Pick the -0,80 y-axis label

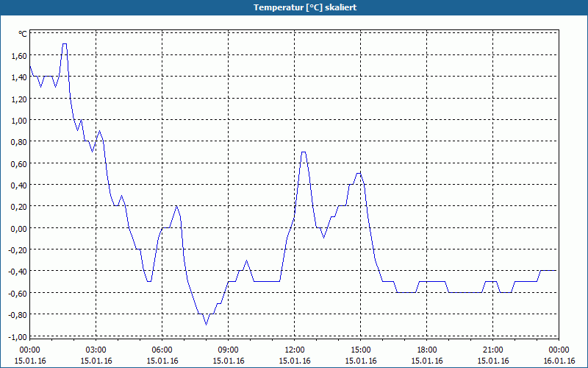(18, 315)
